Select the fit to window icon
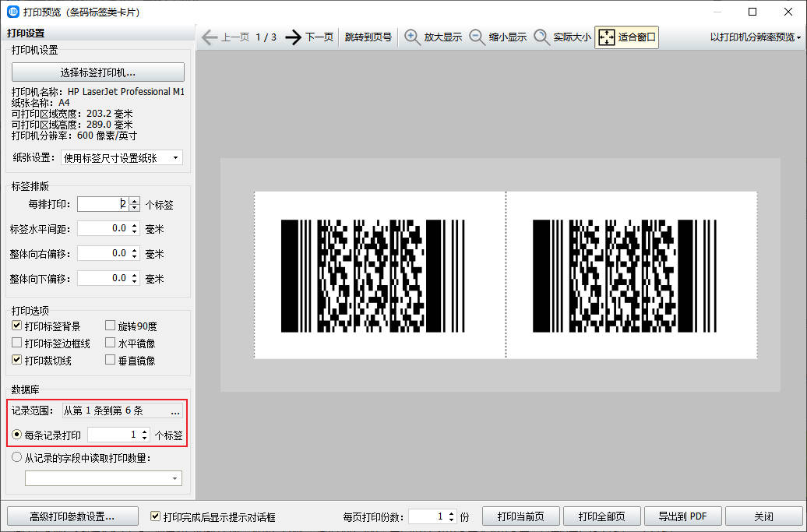The image size is (807, 532). (607, 37)
